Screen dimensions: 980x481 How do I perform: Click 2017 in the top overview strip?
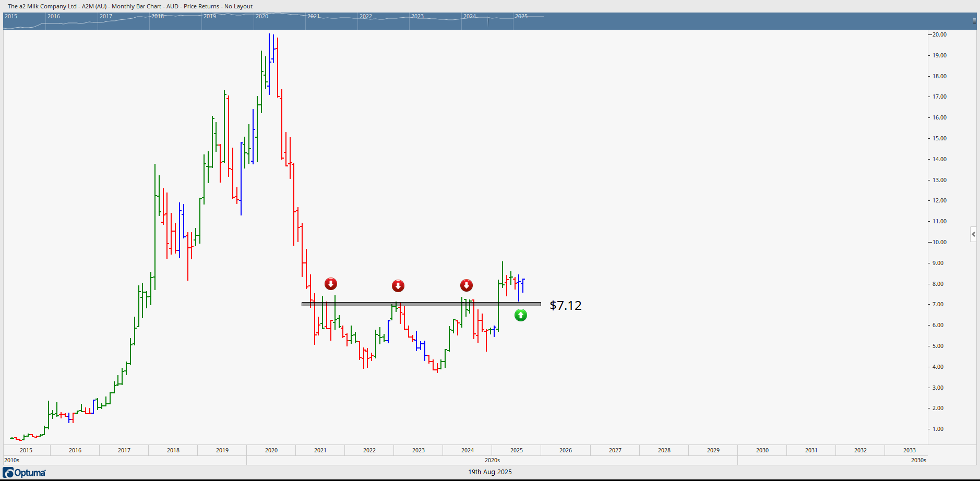tap(106, 16)
